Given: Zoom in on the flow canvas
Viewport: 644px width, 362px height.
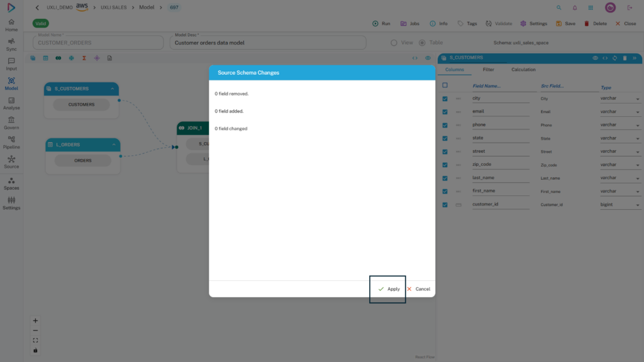Looking at the screenshot, I should click(x=35, y=321).
